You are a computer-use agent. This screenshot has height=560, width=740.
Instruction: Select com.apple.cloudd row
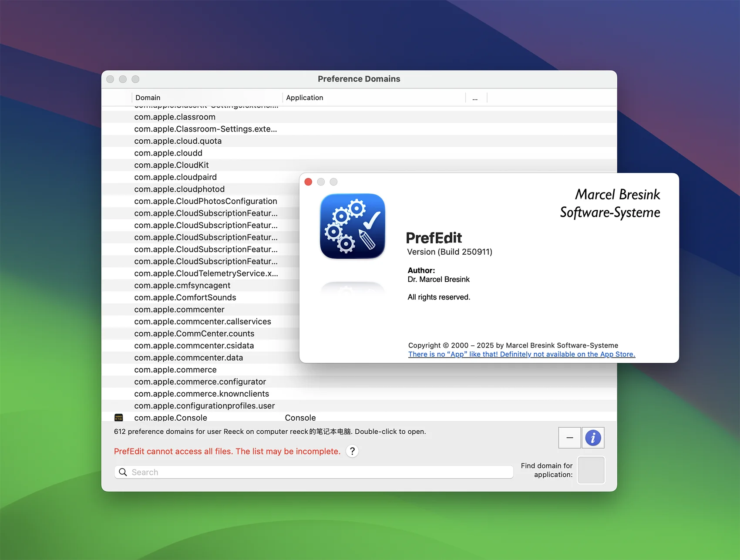(359, 153)
